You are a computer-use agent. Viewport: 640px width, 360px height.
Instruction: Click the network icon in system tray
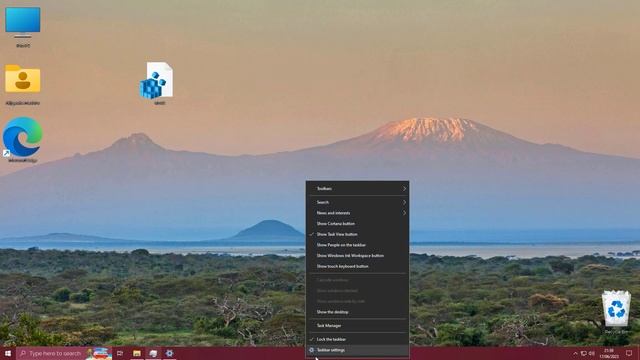pyautogui.click(x=584, y=353)
